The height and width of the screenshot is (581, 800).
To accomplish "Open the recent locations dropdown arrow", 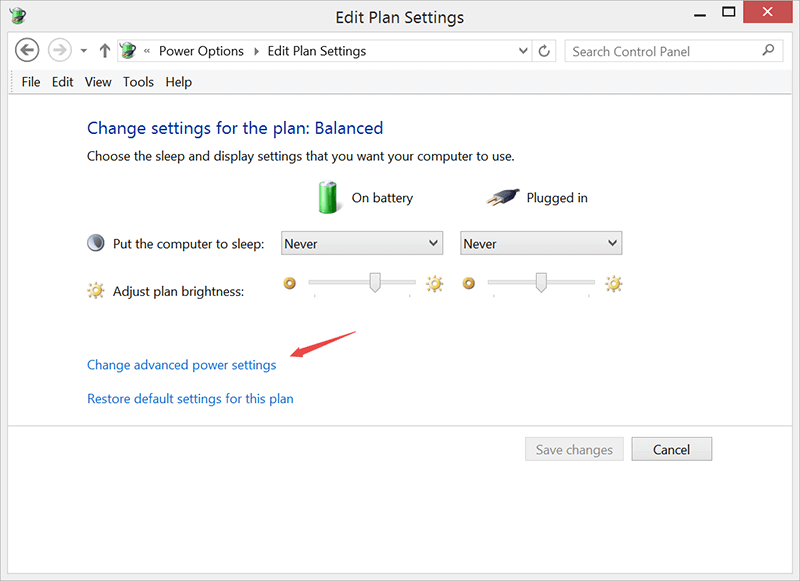I will click(x=84, y=51).
